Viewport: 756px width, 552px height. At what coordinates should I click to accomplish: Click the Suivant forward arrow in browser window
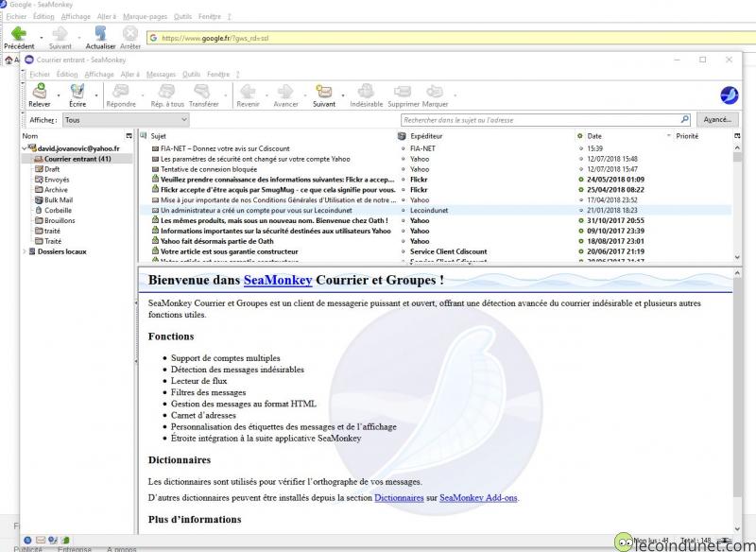tap(60, 34)
